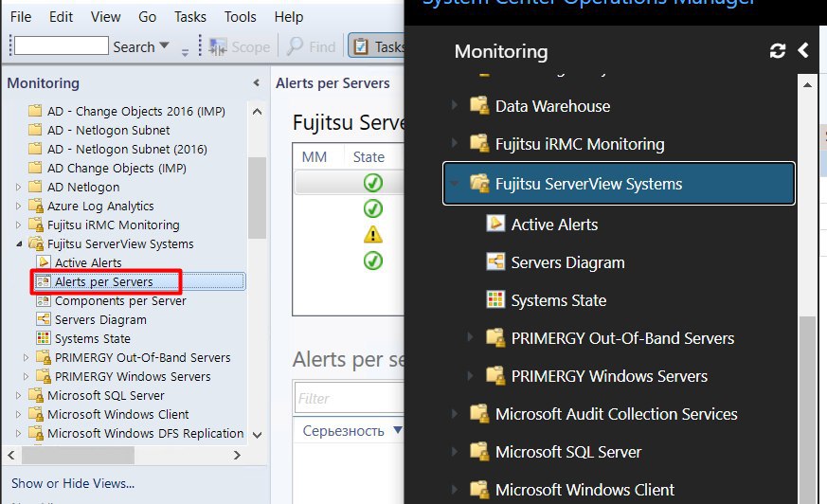Open the Show or Hide Views link
Image resolution: width=827 pixels, height=504 pixels.
[x=73, y=483]
